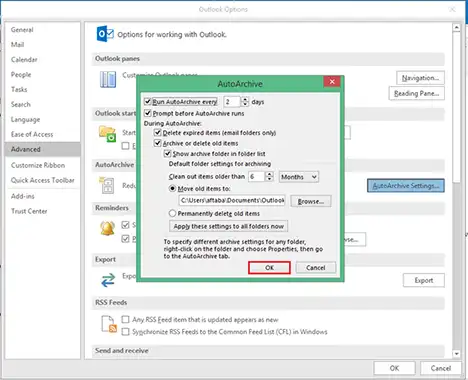The width and height of the screenshot is (468, 380).
Task: Close the AutoArchive dialog with red X
Action: (x=332, y=81)
